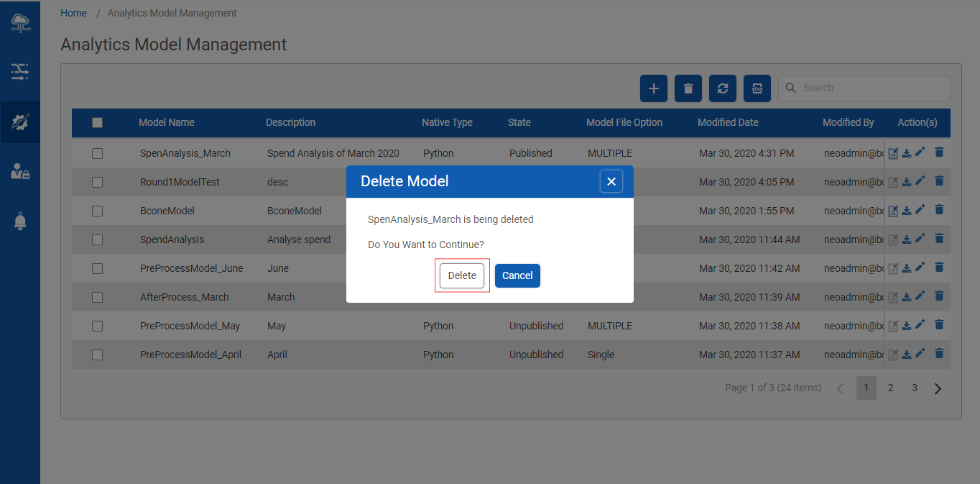Check the PreProcessModel_April row checkbox
The height and width of the screenshot is (484, 980).
(x=98, y=355)
